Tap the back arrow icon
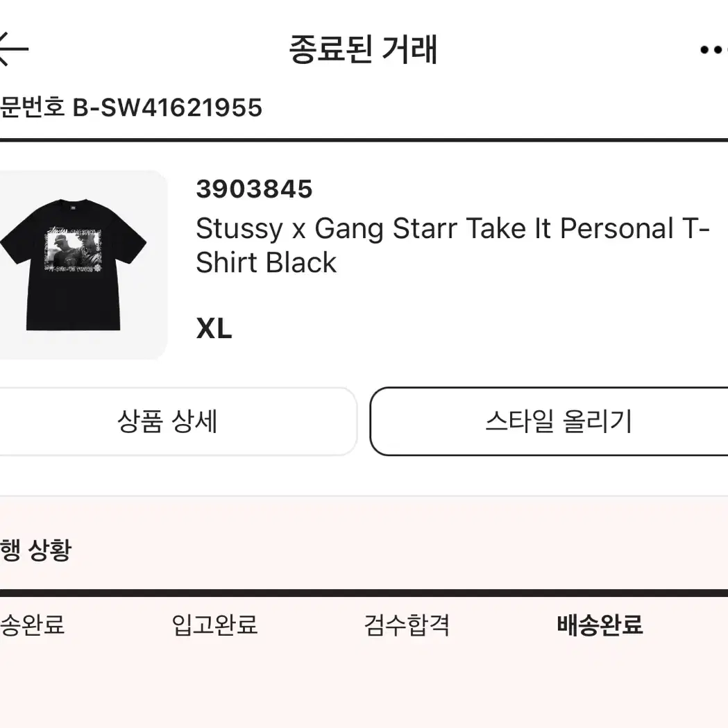Image resolution: width=728 pixels, height=728 pixels. pos(12,50)
